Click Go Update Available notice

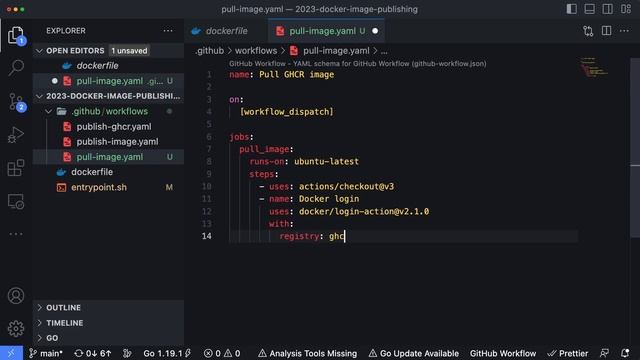click(x=413, y=353)
